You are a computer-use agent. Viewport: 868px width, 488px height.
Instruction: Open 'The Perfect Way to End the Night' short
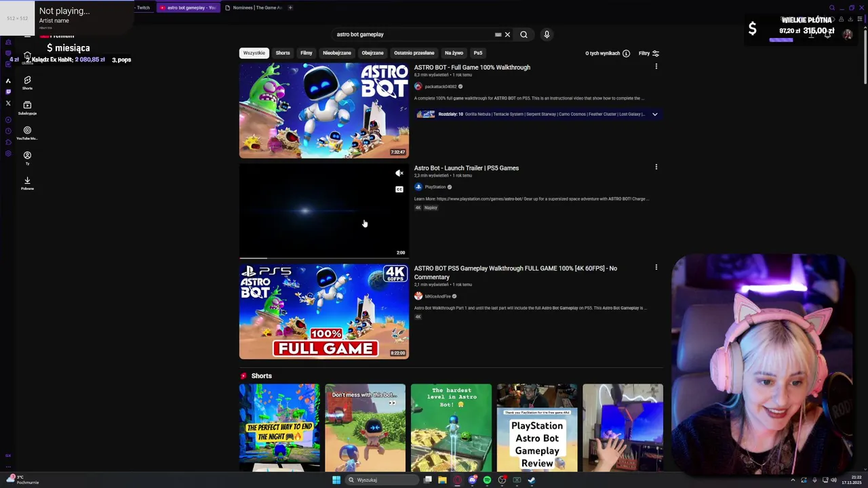pos(279,428)
